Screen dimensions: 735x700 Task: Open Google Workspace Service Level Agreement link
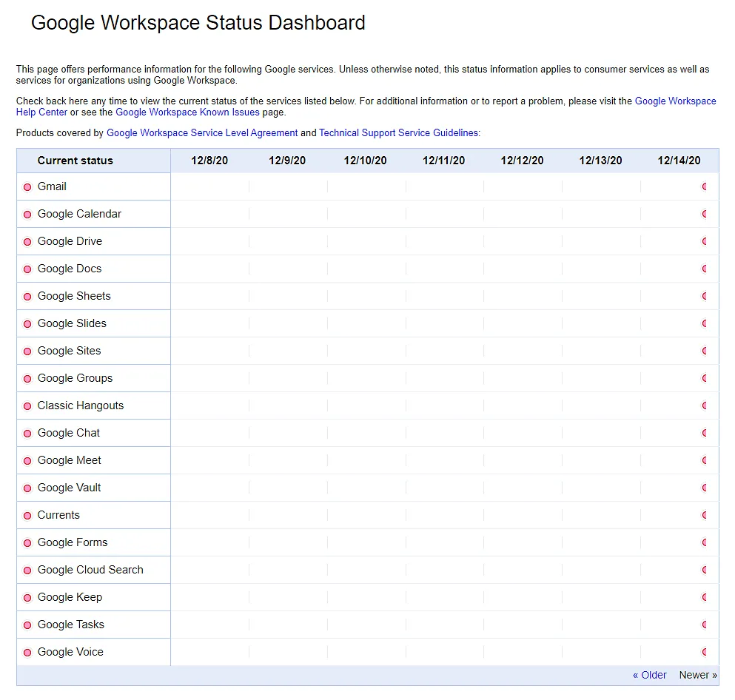coord(202,133)
